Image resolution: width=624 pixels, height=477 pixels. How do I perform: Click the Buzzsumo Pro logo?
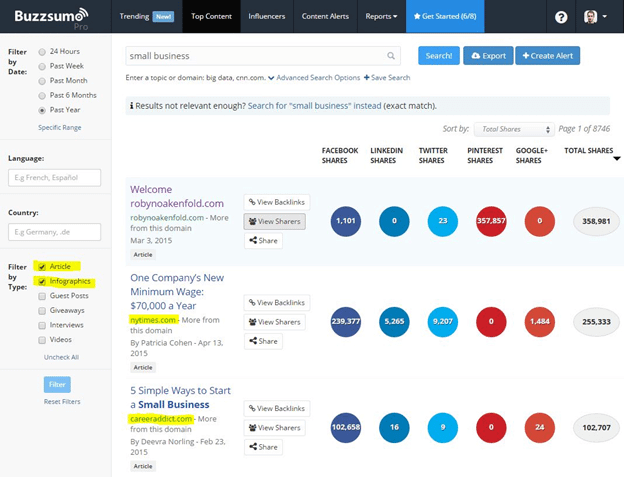point(51,18)
